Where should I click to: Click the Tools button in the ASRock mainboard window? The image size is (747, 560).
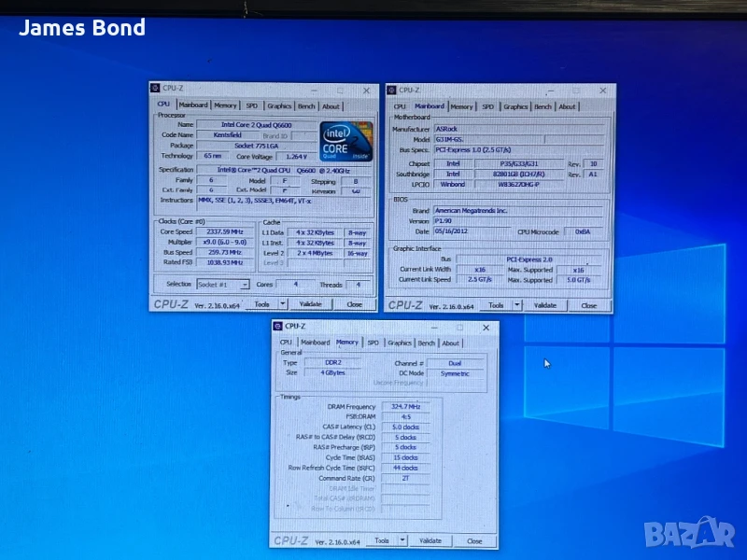click(x=496, y=305)
